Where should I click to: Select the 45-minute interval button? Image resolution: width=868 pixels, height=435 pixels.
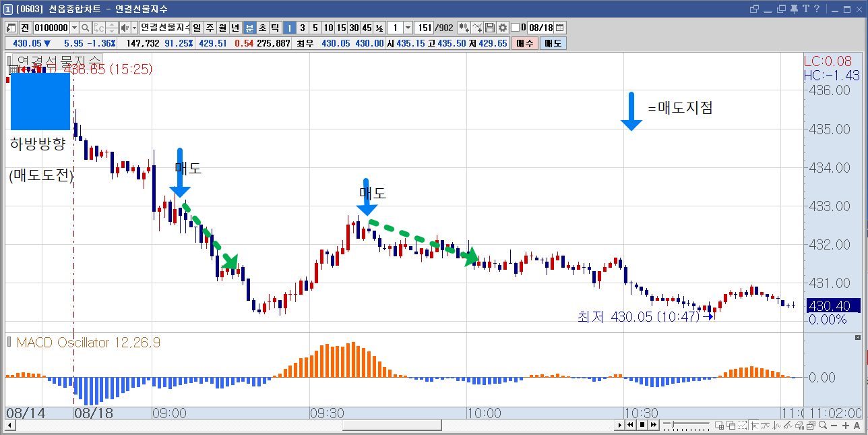tap(367, 28)
